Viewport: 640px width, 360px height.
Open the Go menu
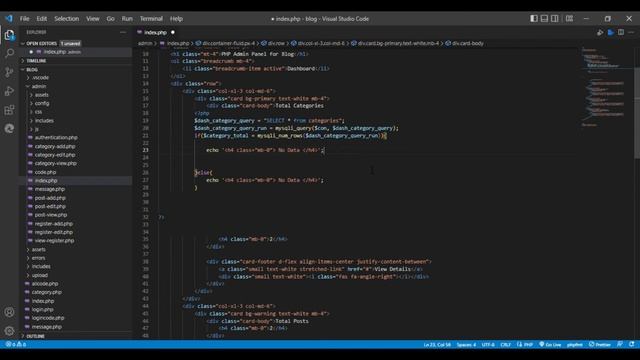click(110, 19)
